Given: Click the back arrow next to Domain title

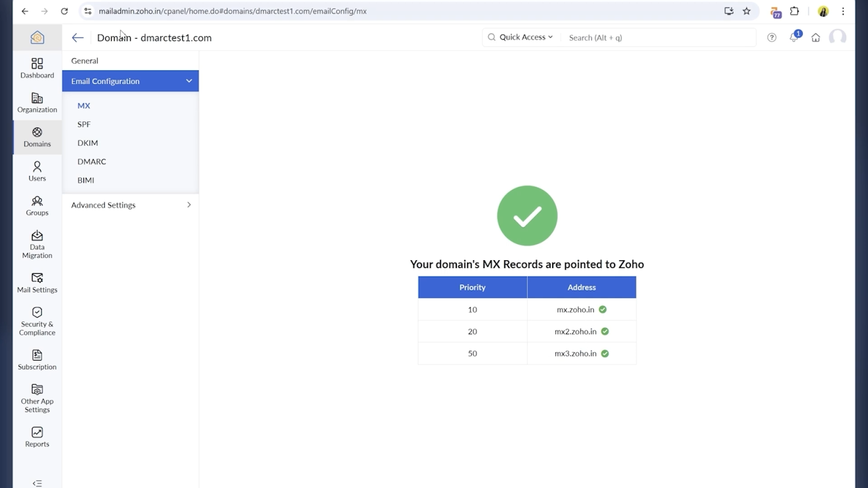Looking at the screenshot, I should click(78, 37).
